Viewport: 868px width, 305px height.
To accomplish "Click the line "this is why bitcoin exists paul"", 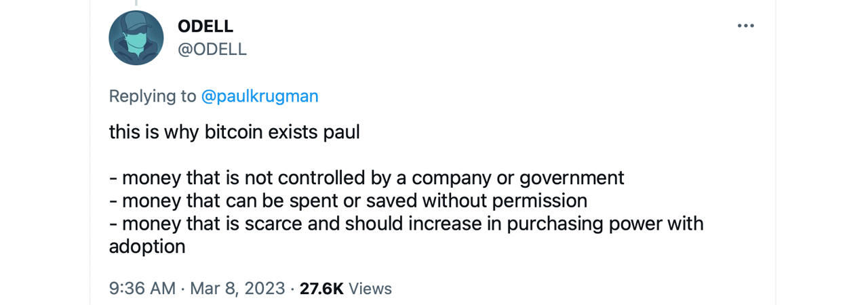I will click(234, 131).
